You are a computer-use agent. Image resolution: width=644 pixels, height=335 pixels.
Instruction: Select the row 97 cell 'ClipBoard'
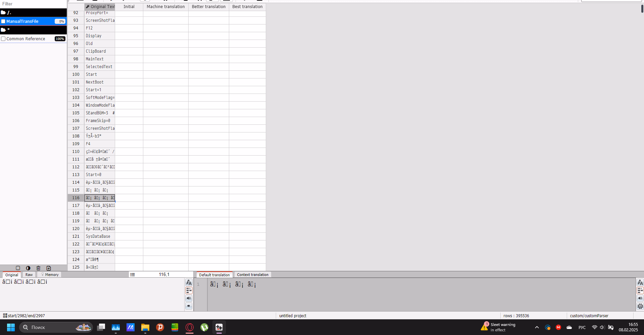(100, 51)
